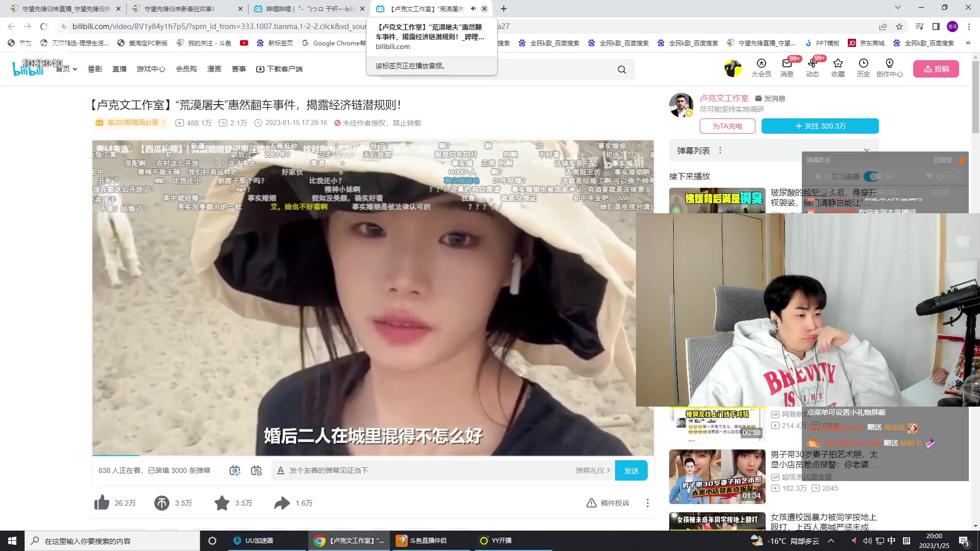This screenshot has height=551, width=980.
Task: Open the 会员购 menu item
Action: 186,69
